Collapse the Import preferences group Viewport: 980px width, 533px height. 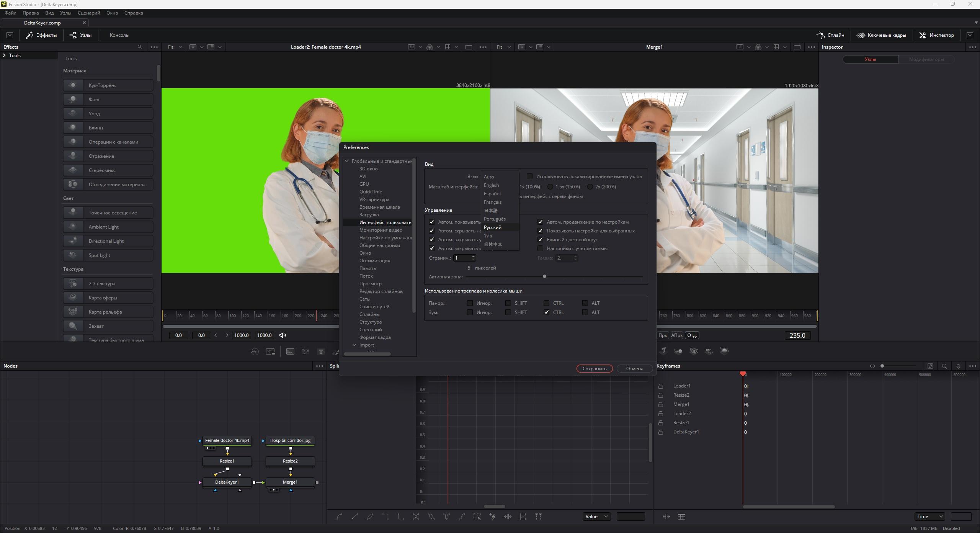tap(354, 345)
